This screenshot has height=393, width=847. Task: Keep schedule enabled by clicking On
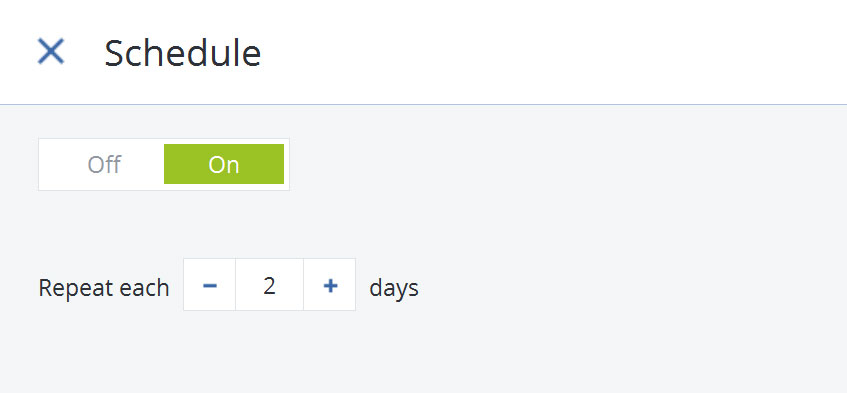(x=224, y=164)
